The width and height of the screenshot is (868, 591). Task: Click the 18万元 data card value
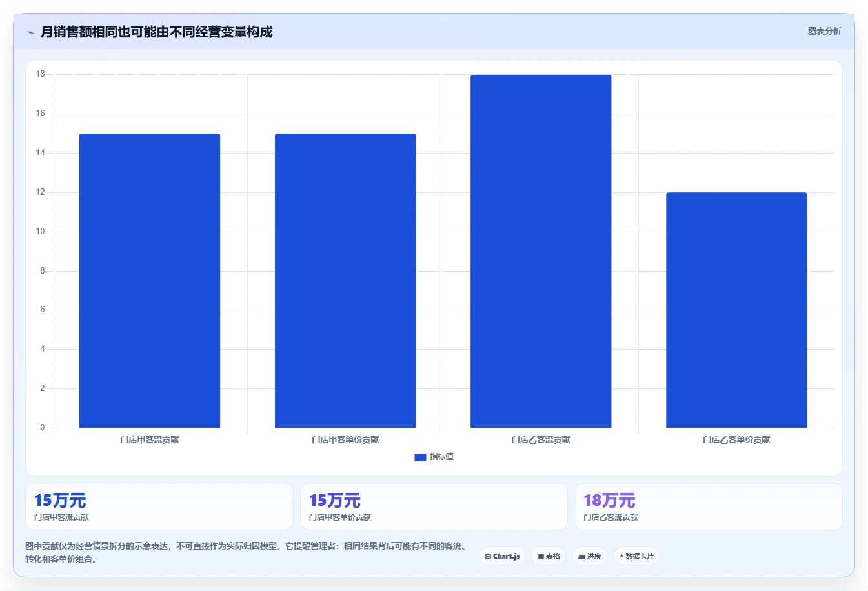609,501
